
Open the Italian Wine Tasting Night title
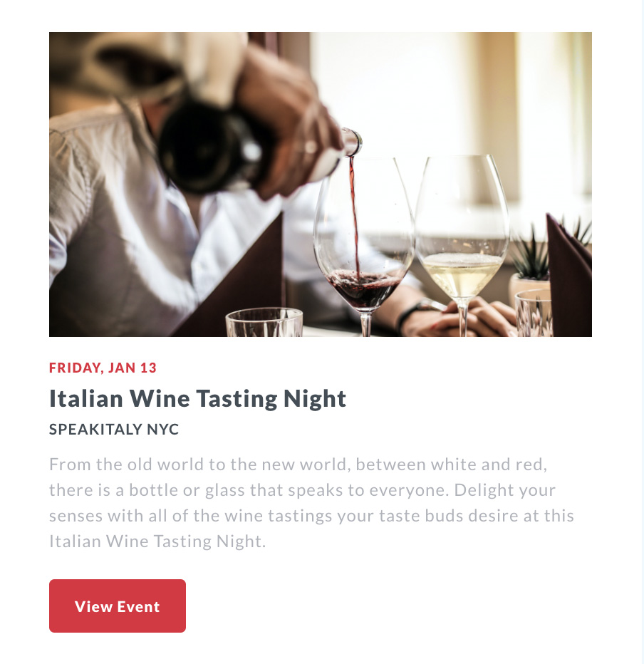(197, 398)
